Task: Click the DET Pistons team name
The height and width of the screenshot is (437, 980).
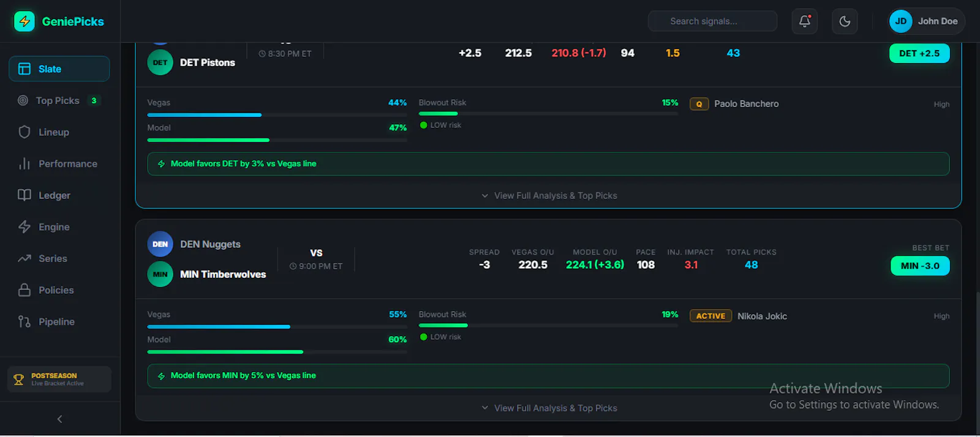Action: (x=208, y=62)
